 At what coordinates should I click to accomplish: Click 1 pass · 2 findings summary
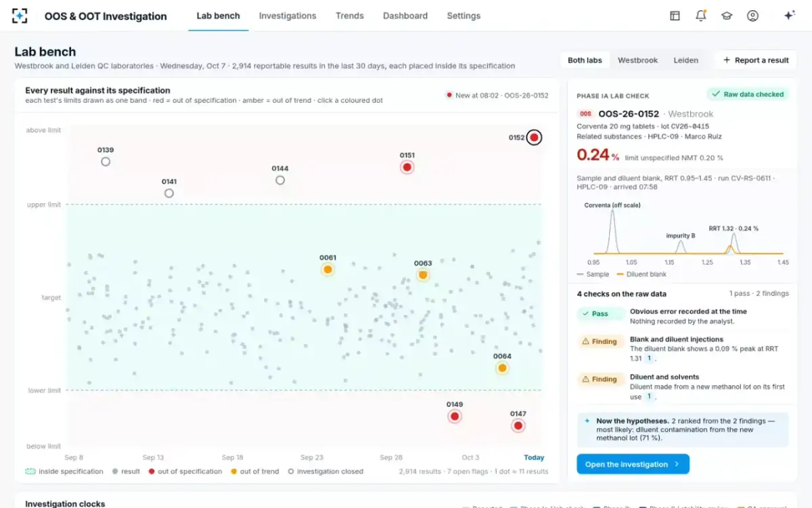tap(759, 294)
